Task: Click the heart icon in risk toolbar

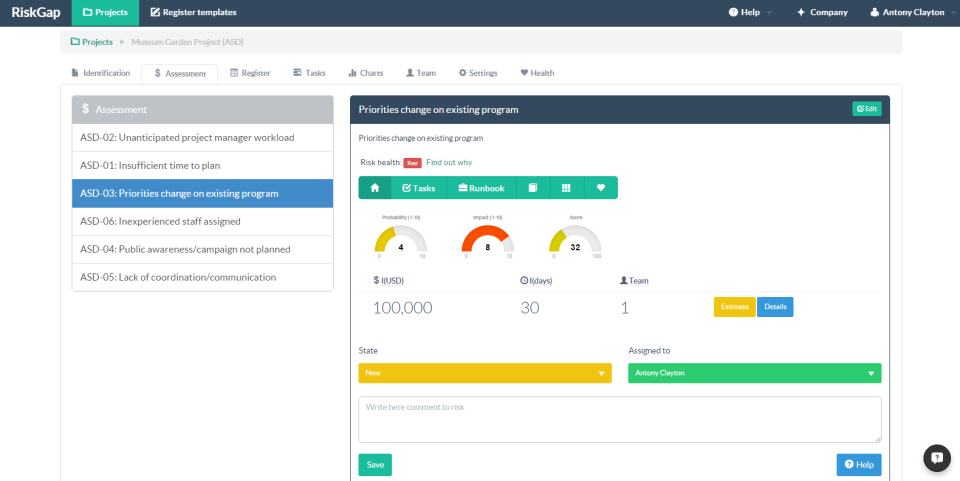Action: [601, 188]
